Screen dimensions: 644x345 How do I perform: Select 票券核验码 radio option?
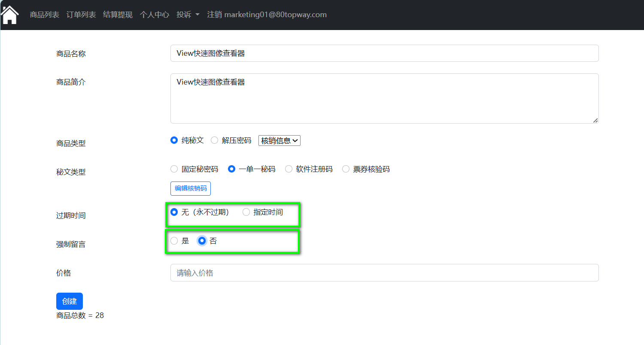[346, 169]
